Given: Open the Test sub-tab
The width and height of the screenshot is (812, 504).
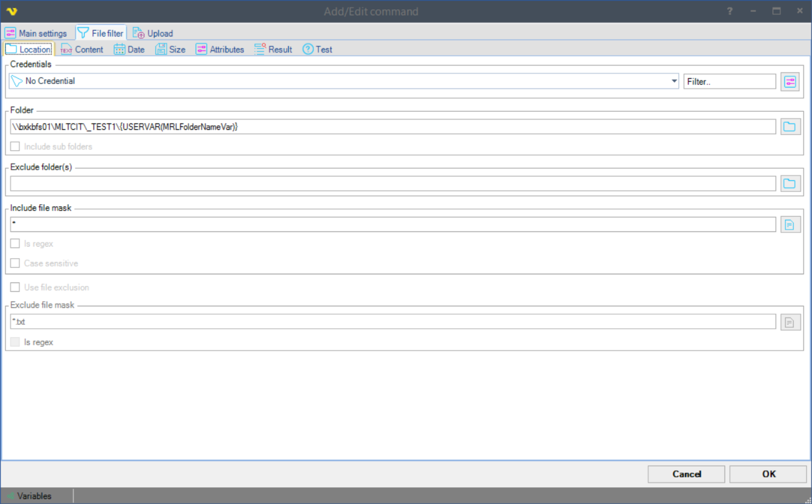Looking at the screenshot, I should 317,49.
